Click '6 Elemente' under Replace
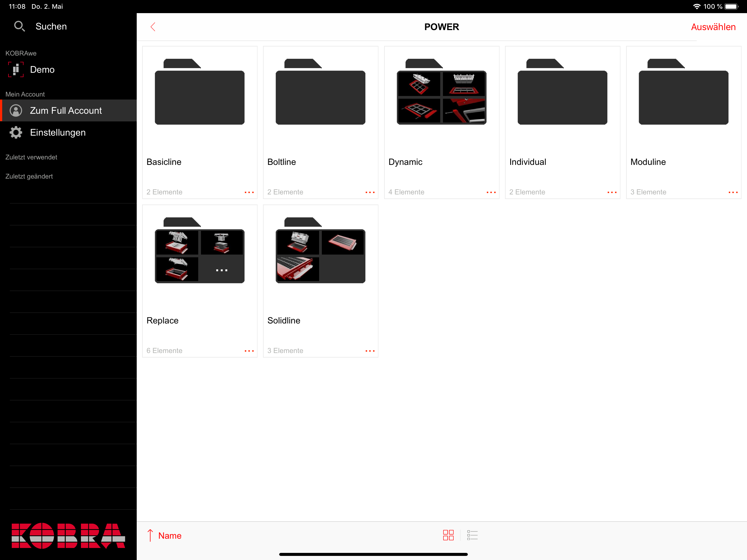This screenshot has width=747, height=560. tap(164, 351)
